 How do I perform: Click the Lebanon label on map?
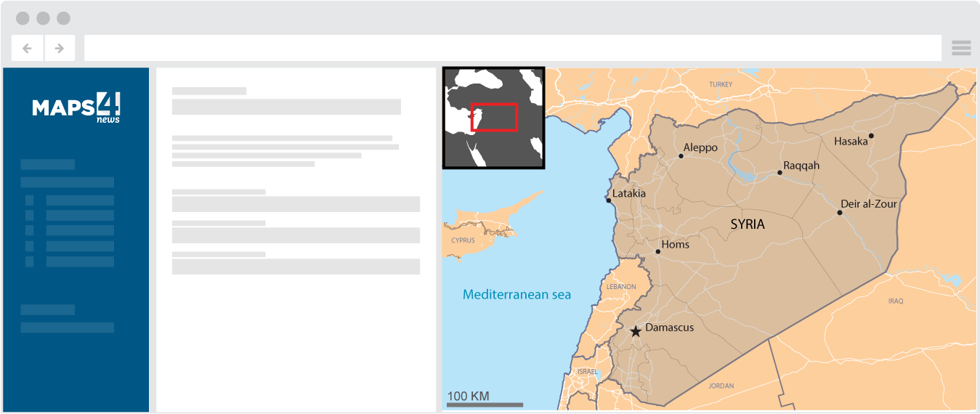click(x=620, y=287)
